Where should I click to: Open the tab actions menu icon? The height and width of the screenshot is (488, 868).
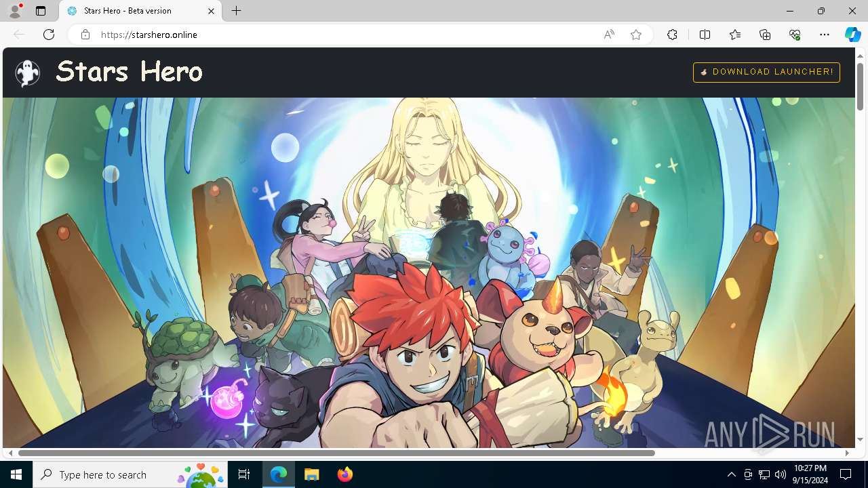point(41,11)
